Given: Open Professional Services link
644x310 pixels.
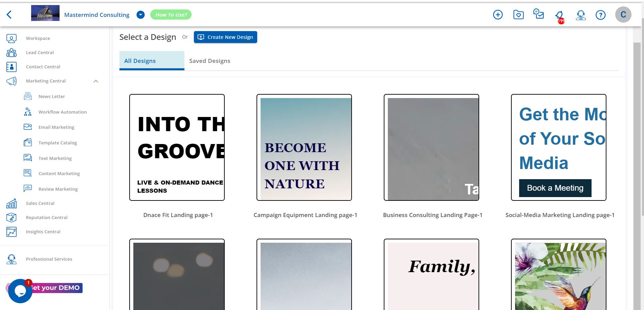Looking at the screenshot, I should (49, 259).
